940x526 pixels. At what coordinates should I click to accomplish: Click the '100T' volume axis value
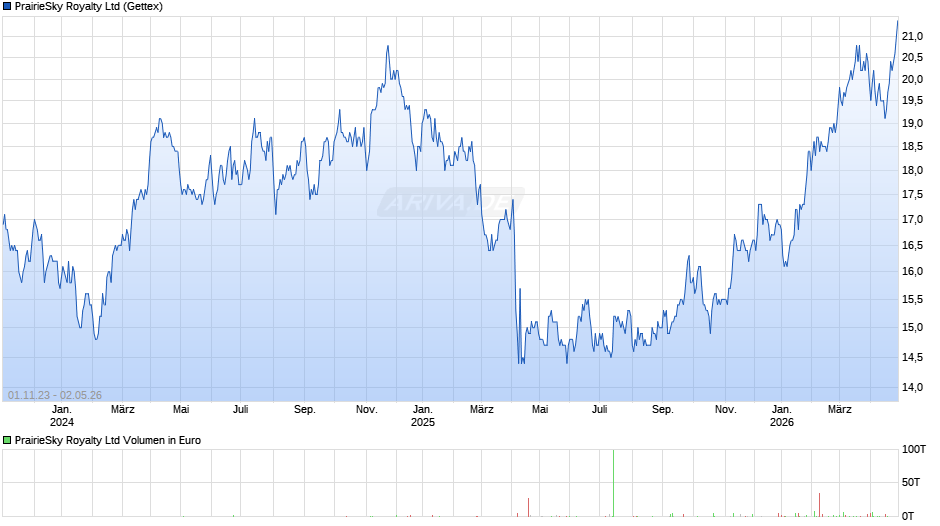pos(914,449)
